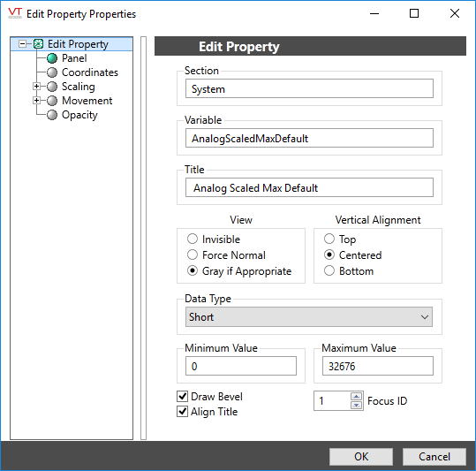Click the gray Coordinates node icon
The image size is (476, 471).
click(x=52, y=72)
